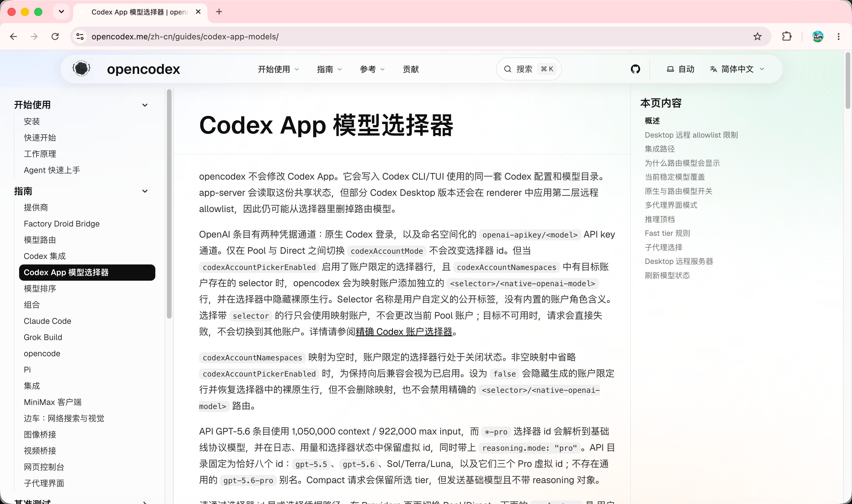Open Pi sidebar page
The width and height of the screenshot is (852, 504).
[x=27, y=370]
